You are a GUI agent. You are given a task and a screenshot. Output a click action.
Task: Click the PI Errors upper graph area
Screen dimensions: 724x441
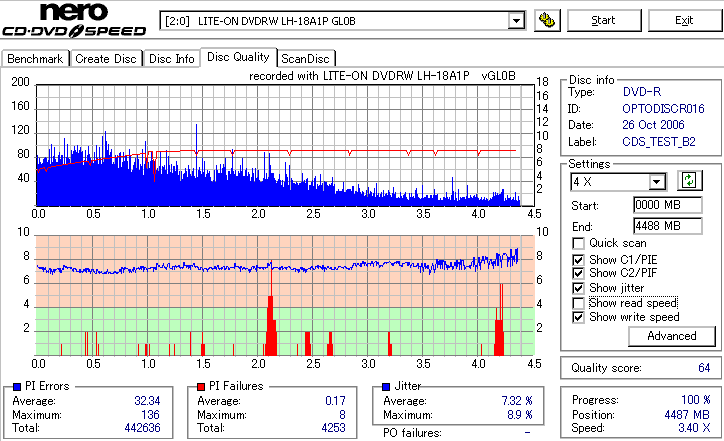285,145
